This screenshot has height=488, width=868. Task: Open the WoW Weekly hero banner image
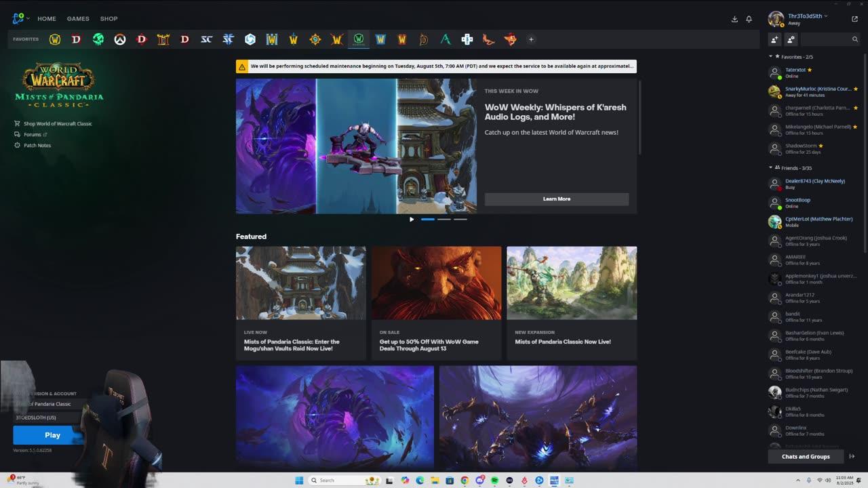(356, 146)
